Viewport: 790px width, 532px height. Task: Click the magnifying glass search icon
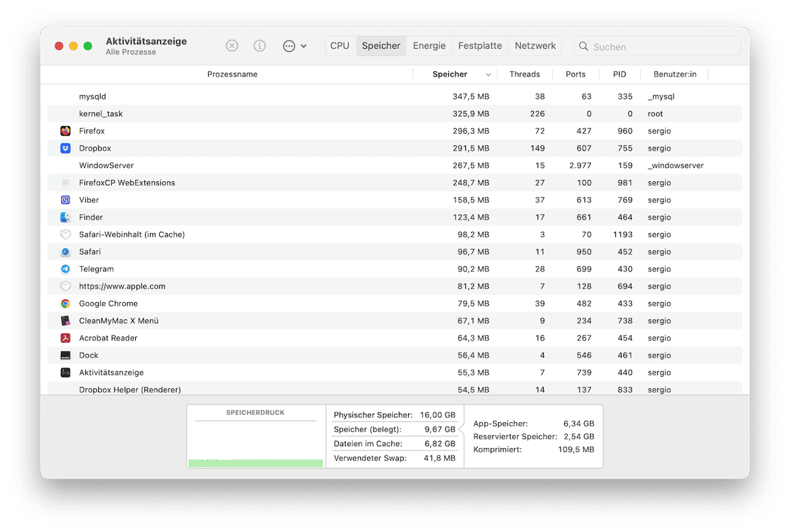583,47
